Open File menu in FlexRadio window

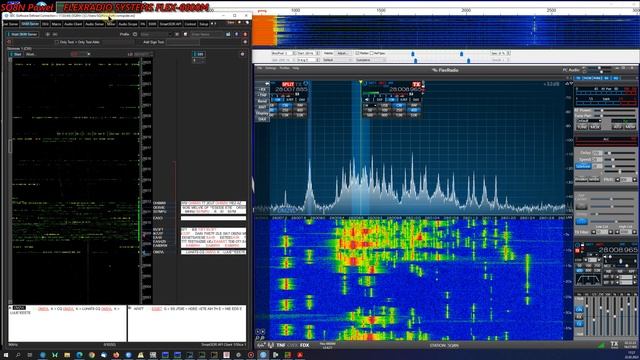259,68
